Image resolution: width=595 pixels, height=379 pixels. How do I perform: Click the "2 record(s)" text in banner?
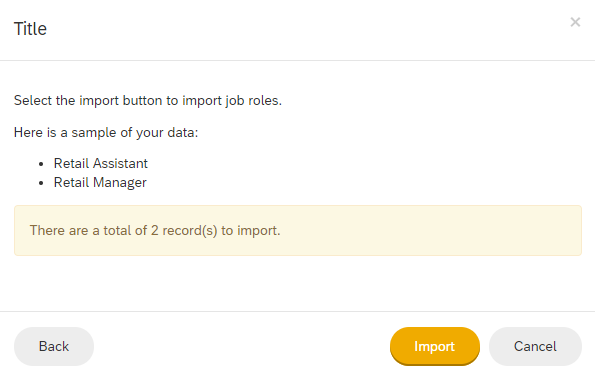[184, 231]
